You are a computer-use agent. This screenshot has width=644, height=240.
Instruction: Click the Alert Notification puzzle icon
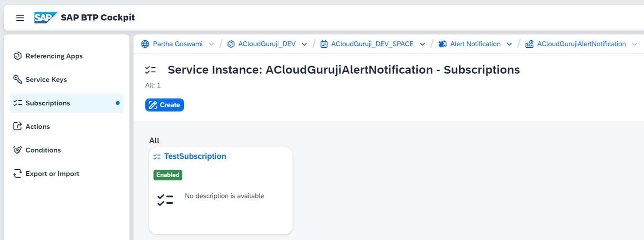click(442, 44)
